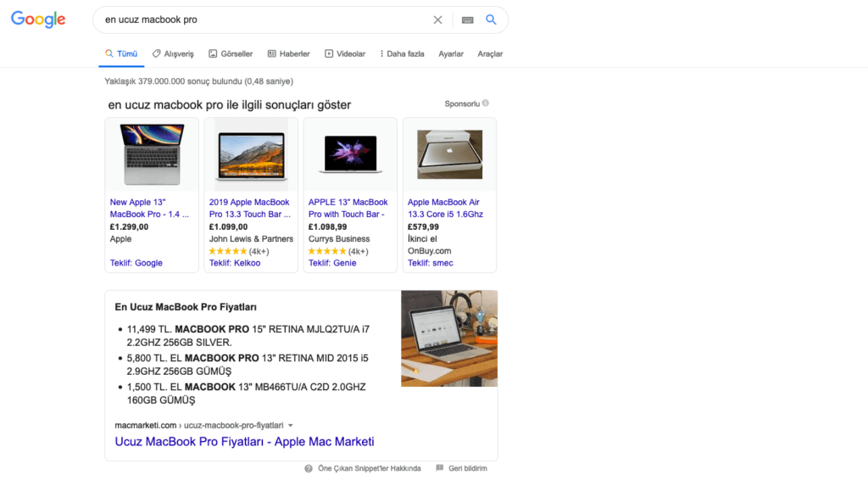Click Öne Çıkan Snippet'ler Hakkında link

(370, 468)
